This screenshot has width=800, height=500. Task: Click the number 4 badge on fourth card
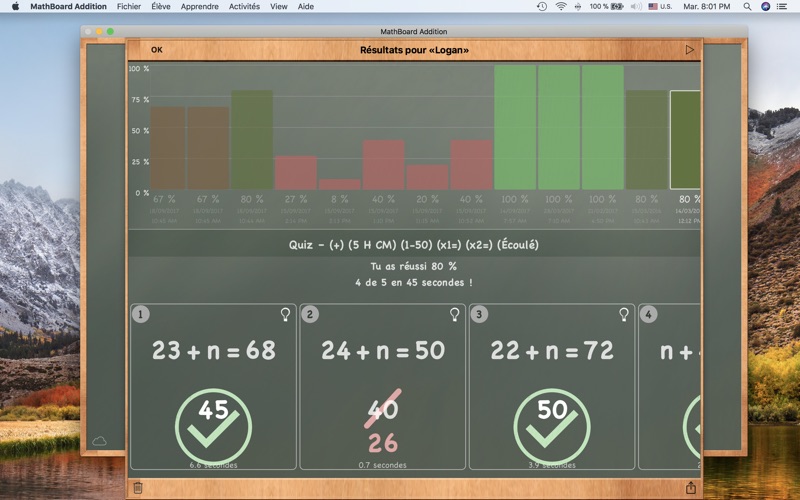pos(648,314)
